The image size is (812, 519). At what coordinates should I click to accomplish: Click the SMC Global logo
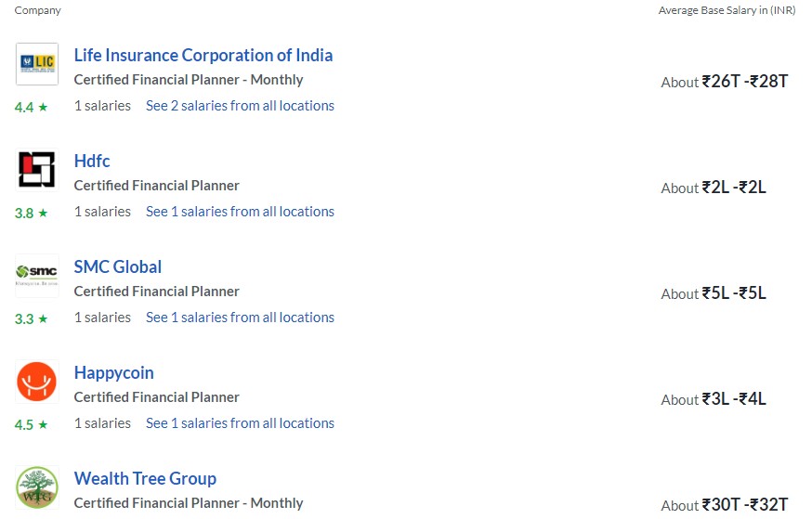pyautogui.click(x=37, y=276)
